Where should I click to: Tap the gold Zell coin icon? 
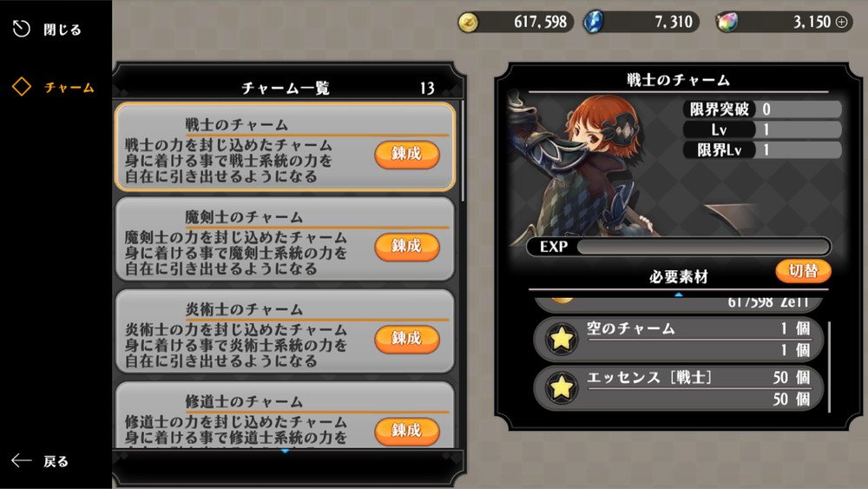(469, 23)
